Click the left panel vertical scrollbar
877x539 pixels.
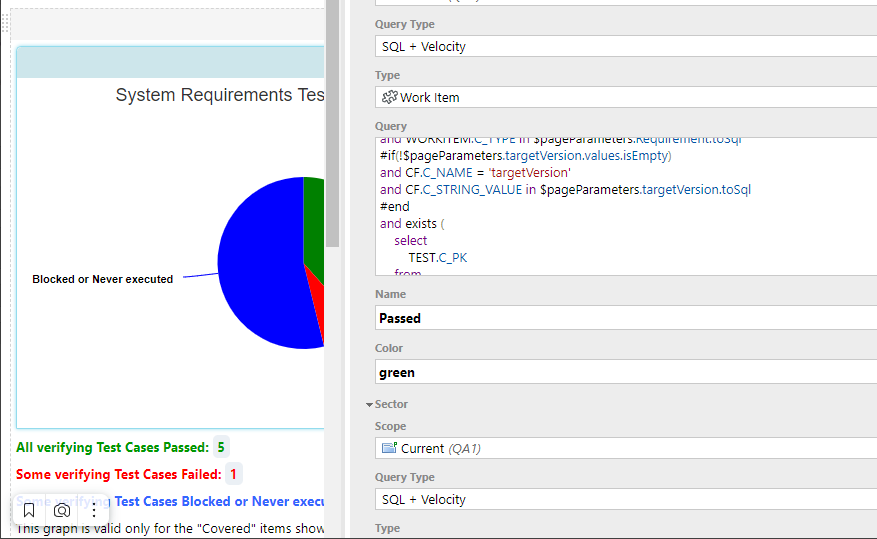[332, 123]
